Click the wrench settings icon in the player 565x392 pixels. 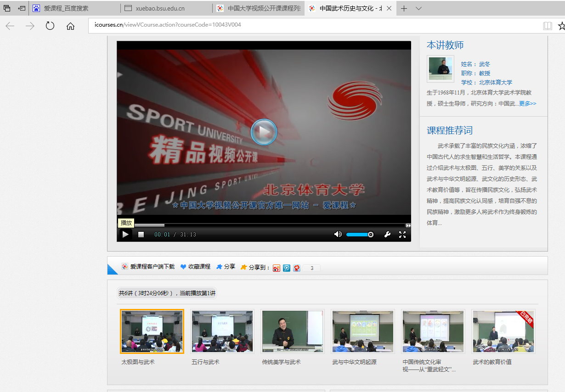click(387, 234)
